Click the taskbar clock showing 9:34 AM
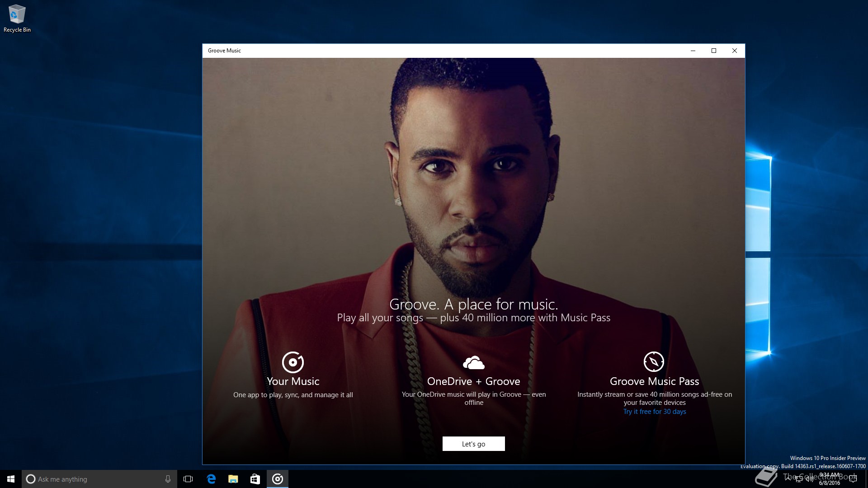 [830, 479]
